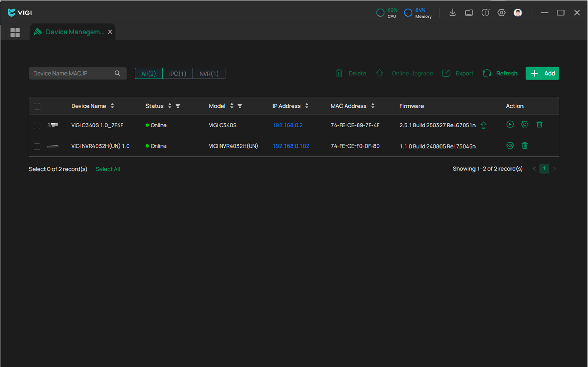Click MAC address 74-FE-CE-F0-DF-80
Screen dimensions: 588x367
coord(355,146)
